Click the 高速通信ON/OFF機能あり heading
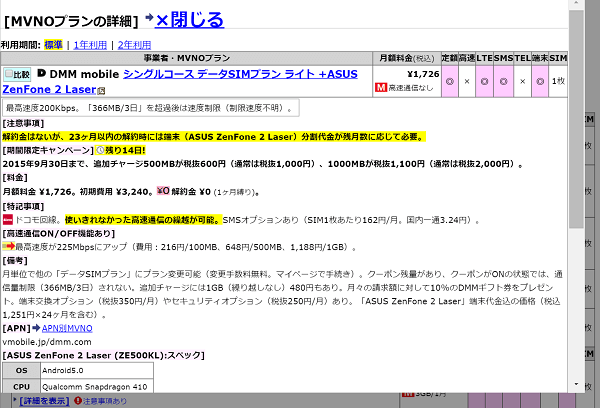The width and height of the screenshot is (600, 408). [x=59, y=233]
